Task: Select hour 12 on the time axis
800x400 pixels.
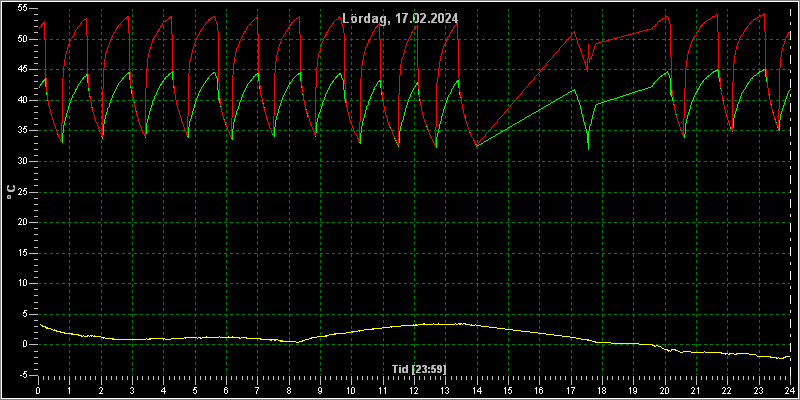Action: tap(414, 391)
